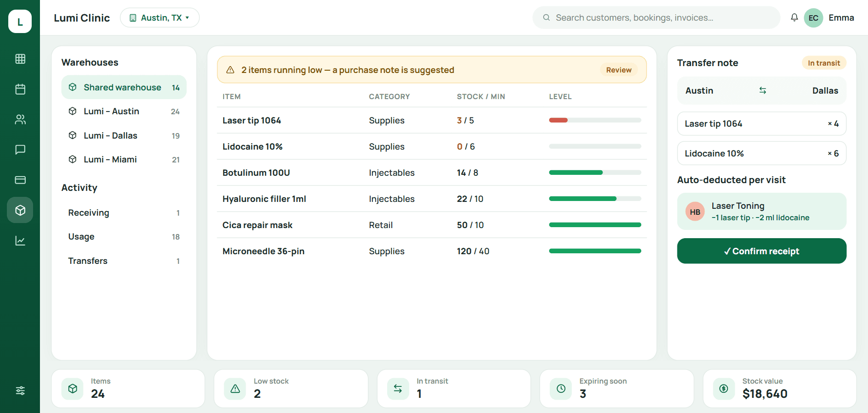Click the notifications bell icon
This screenshot has height=413, width=868.
pyautogui.click(x=794, y=17)
